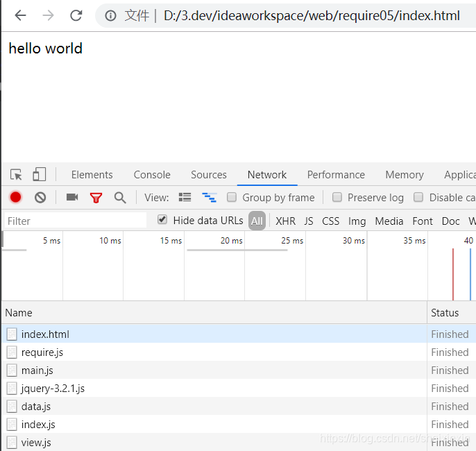Focus the network Filter text field

[75, 221]
